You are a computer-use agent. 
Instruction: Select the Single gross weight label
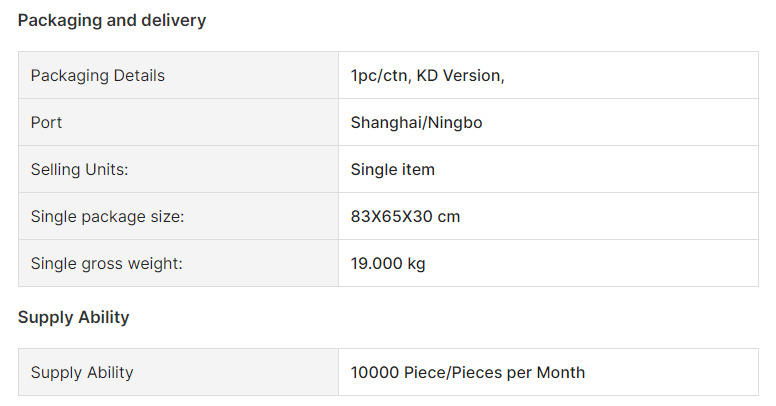[106, 264]
